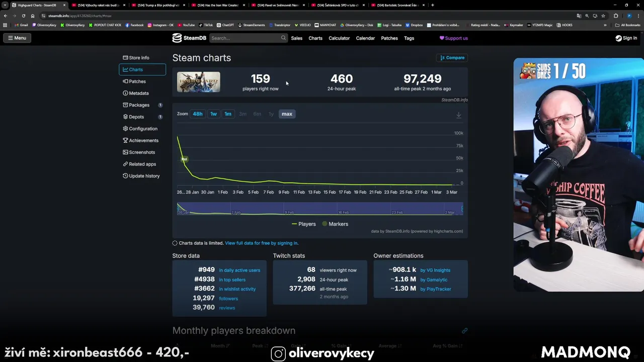Select Screenshots in sidebar
The image size is (644, 362).
click(142, 152)
